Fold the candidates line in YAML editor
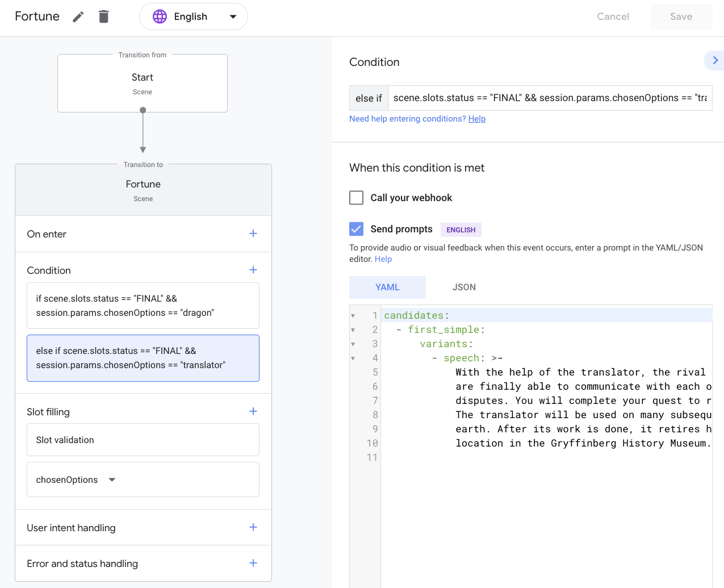The image size is (724, 588). [353, 316]
